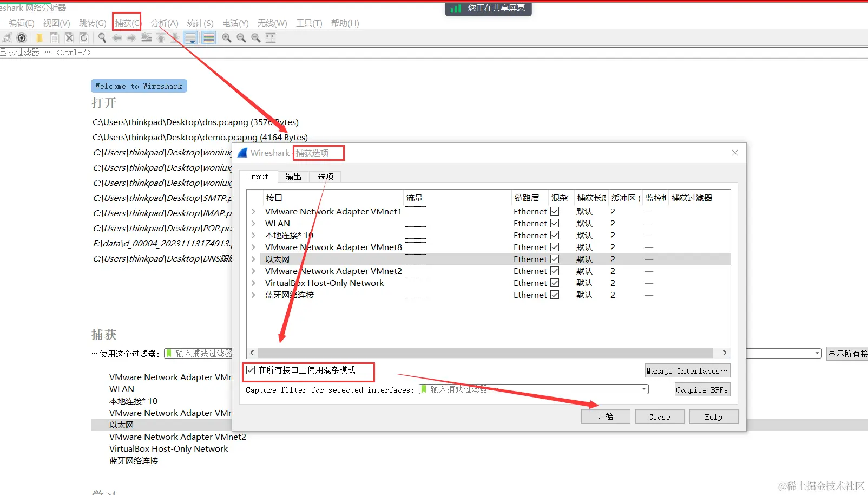Open the 分析(A) menu
Viewport: 868px width, 495px height.
165,23
